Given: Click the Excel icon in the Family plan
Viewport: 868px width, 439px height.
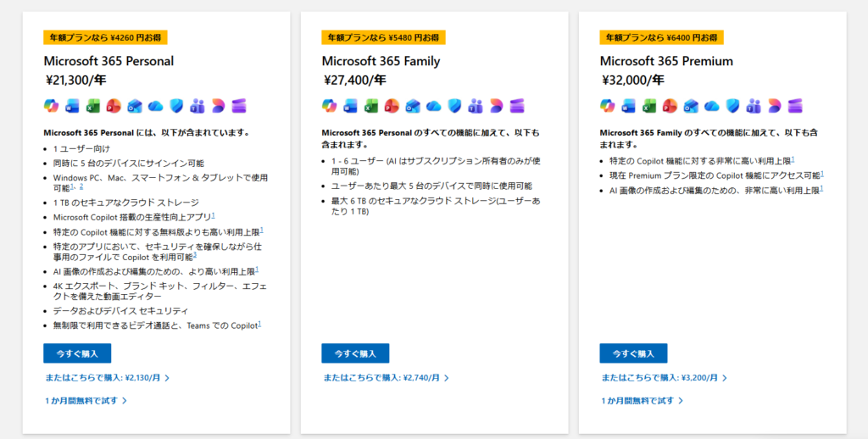Looking at the screenshot, I should click(x=370, y=106).
